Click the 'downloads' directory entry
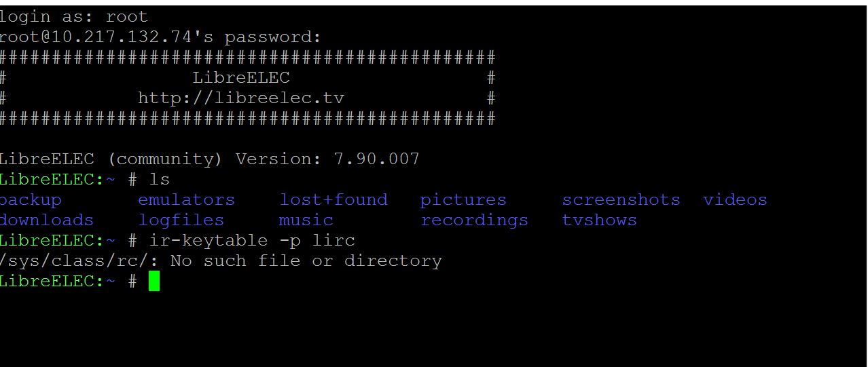 tap(46, 220)
